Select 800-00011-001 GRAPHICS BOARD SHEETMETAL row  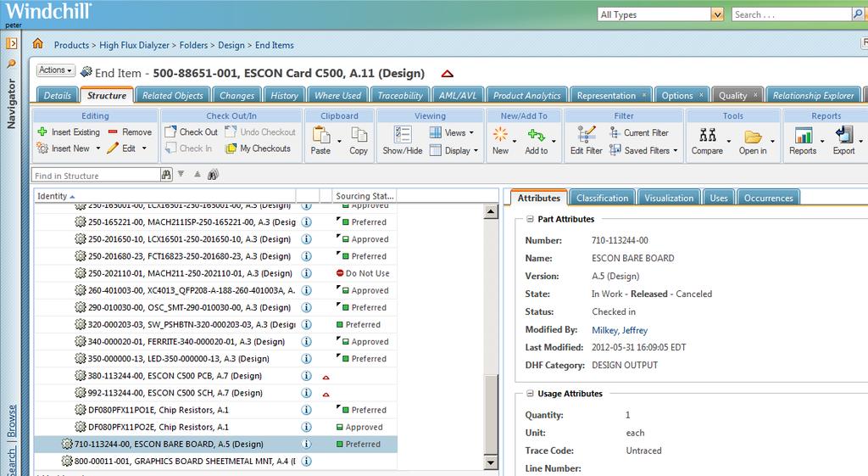coord(216,461)
